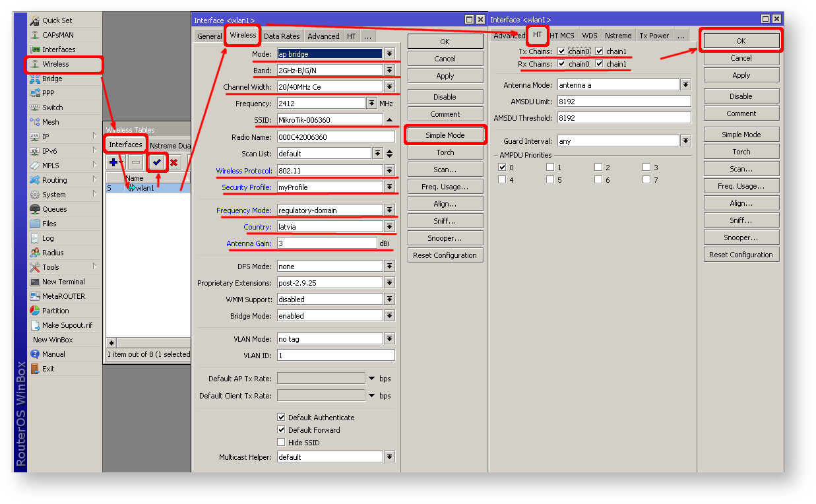Open CAPsMAN in the left menu
Image resolution: width=816 pixels, height=504 pixels.
[58, 35]
